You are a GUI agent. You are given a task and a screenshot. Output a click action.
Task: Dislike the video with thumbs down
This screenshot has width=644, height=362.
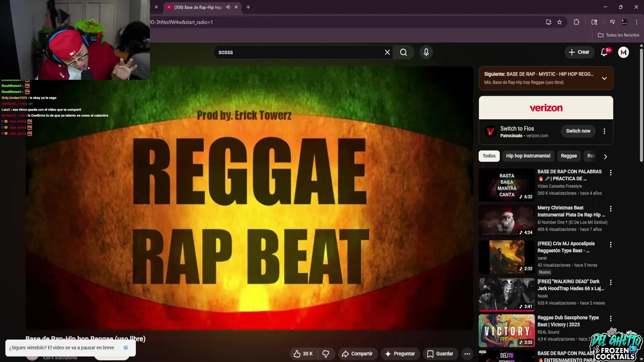(x=326, y=354)
